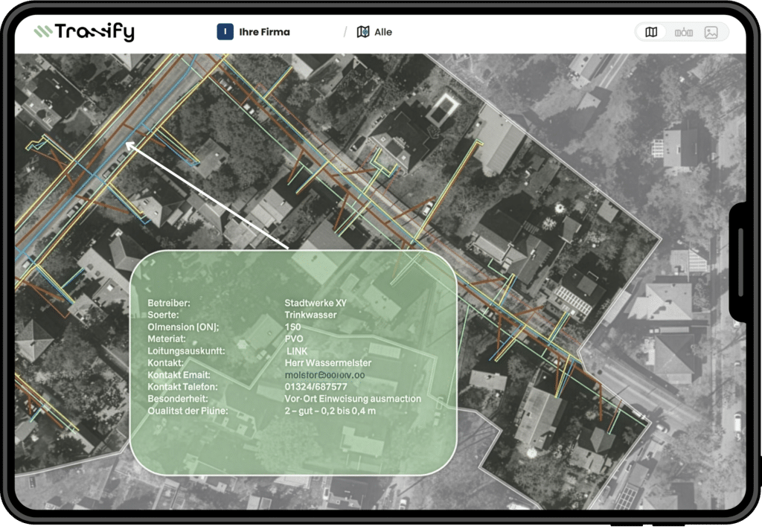The height and width of the screenshot is (532, 762).
Task: Open the LINK for Leitungsauskunft
Action: (x=296, y=350)
